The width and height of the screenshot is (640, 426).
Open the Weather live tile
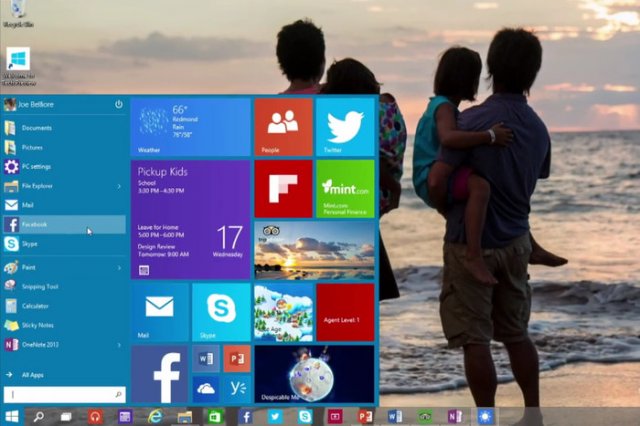coord(190,127)
